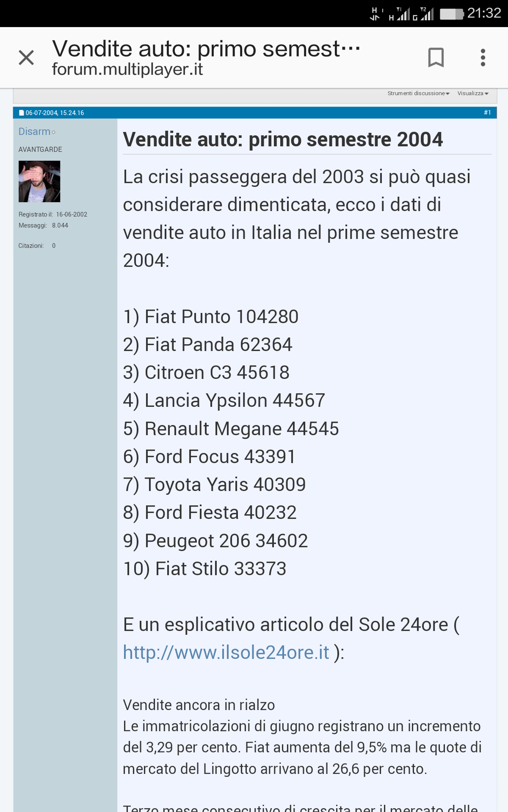Click the 06-07-2004 post timestamp
The width and height of the screenshot is (508, 812).
[x=55, y=113]
